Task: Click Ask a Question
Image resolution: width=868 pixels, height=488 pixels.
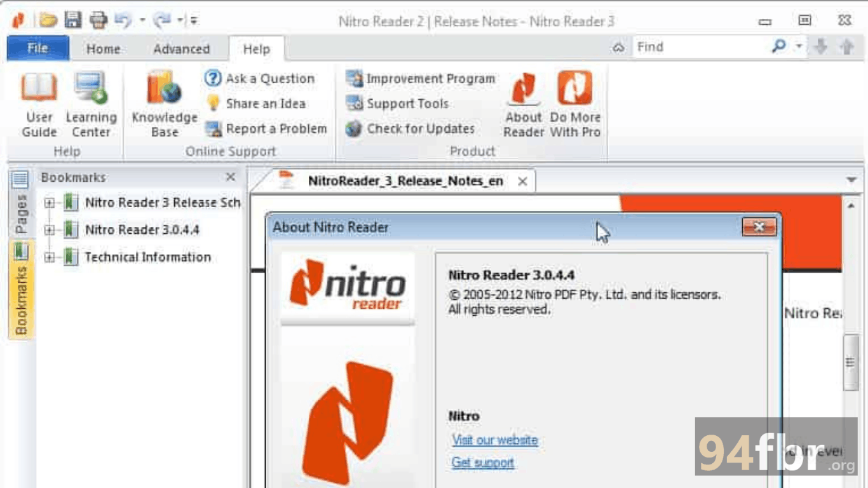Action: pyautogui.click(x=259, y=79)
